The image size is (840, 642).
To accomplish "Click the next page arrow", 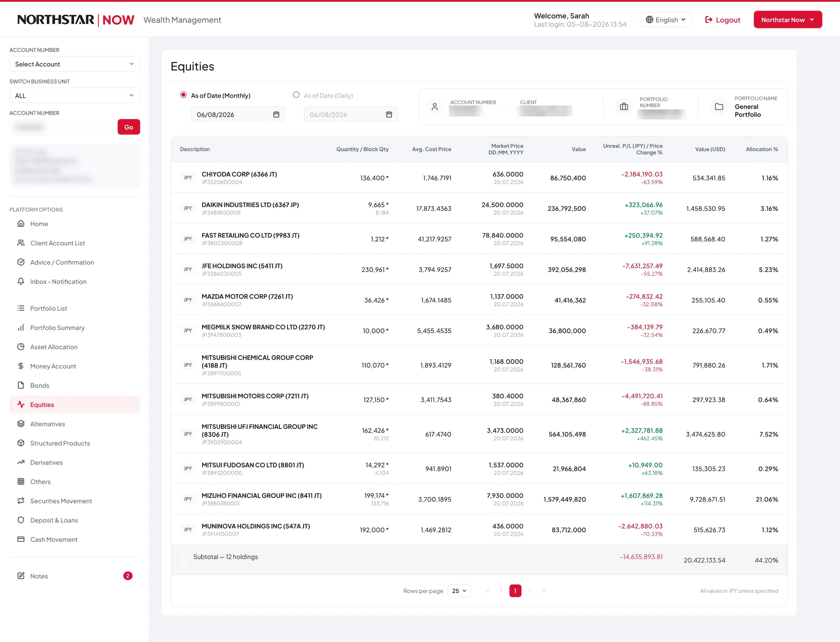I will [529, 591].
